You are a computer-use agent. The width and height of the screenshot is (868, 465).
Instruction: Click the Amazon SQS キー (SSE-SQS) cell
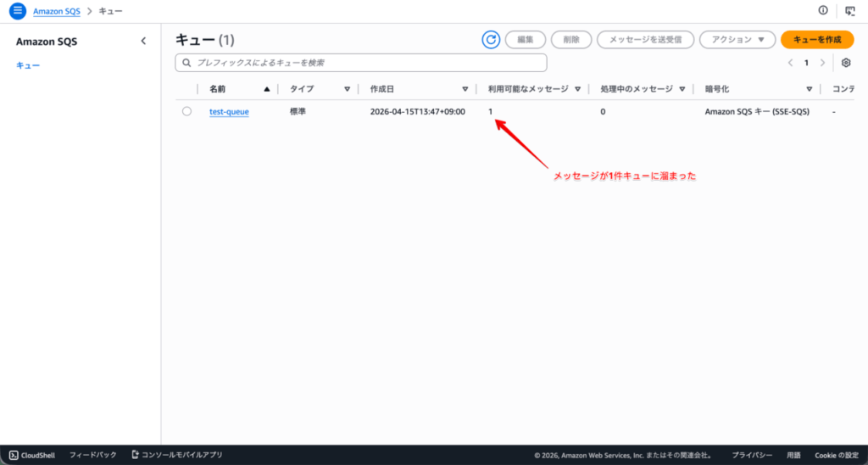tap(757, 111)
